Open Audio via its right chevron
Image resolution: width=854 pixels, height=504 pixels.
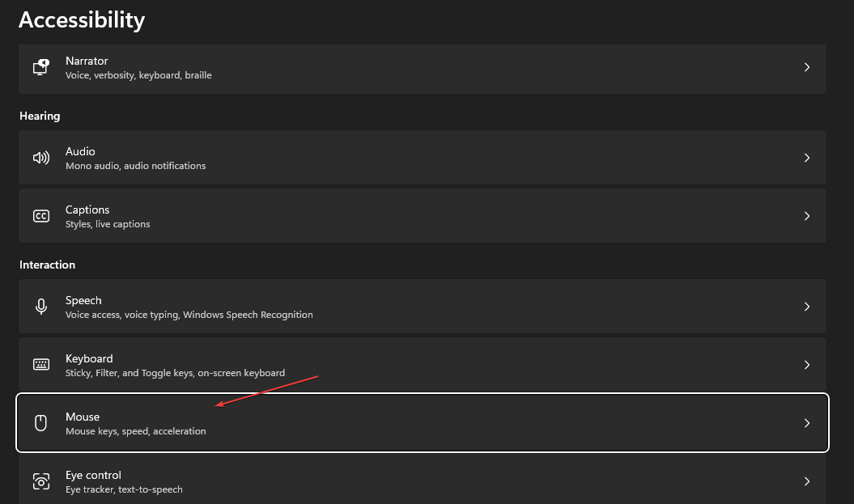(806, 158)
